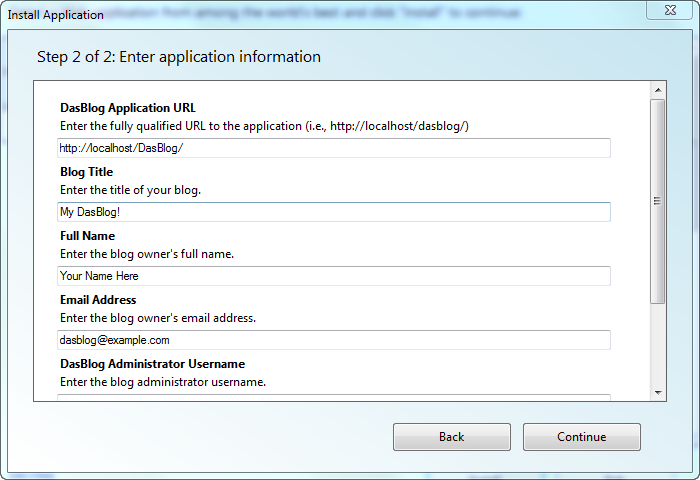Click the 'Blog Title' heading label
700x480 pixels.
coord(86,172)
